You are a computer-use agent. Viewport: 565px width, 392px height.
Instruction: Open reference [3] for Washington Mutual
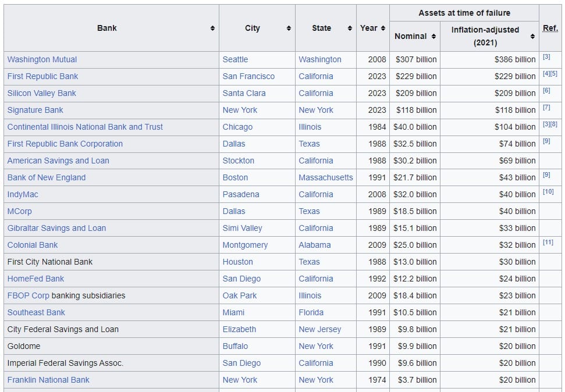[546, 56]
